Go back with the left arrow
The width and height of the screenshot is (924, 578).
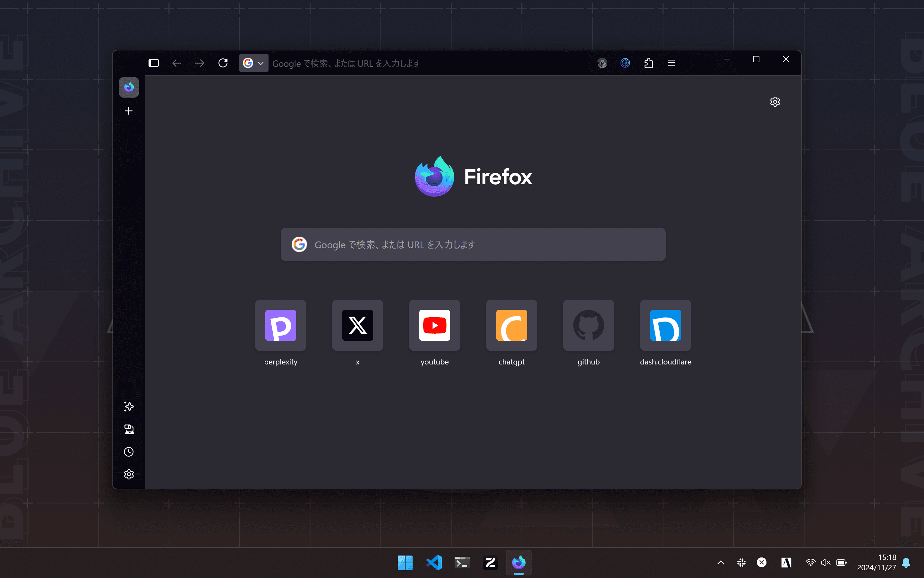(x=176, y=63)
